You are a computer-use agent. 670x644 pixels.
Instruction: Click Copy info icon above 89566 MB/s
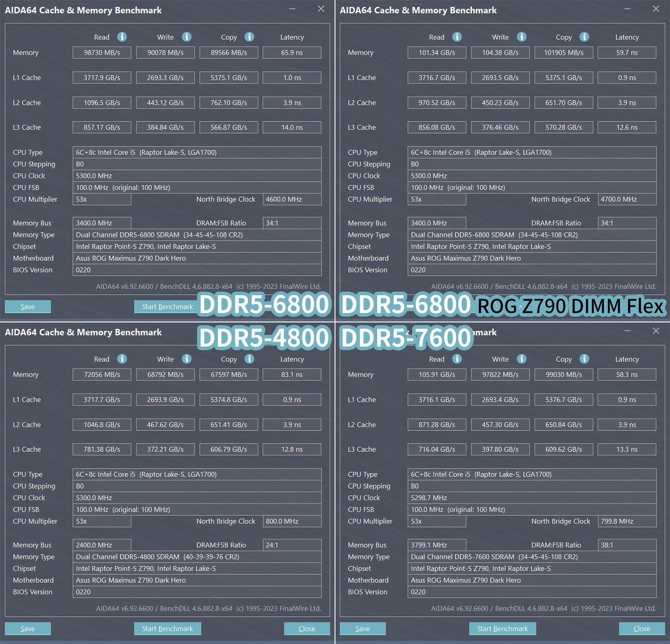[x=249, y=37]
